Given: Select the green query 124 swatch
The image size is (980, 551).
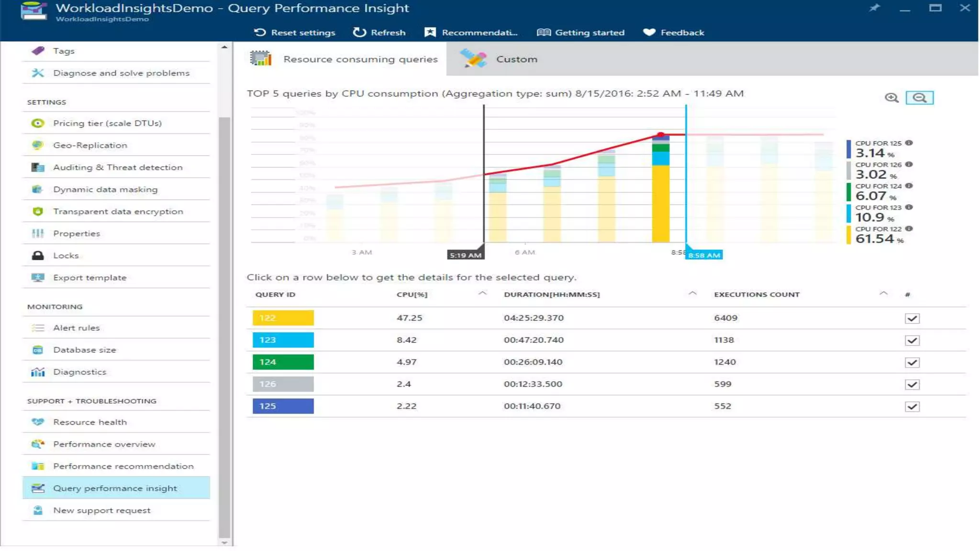Looking at the screenshot, I should click(x=283, y=362).
